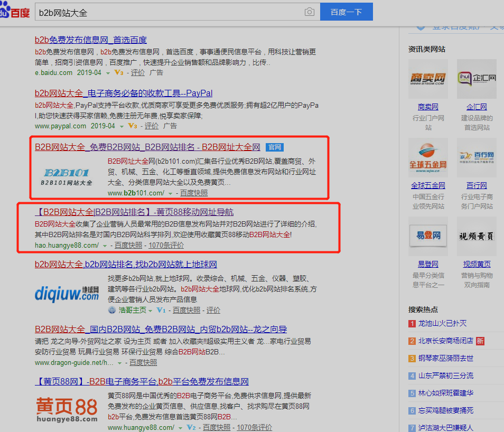The height and width of the screenshot is (432, 504).
Task: Open hot search 林心如探班霍建华
Action: pos(445,393)
